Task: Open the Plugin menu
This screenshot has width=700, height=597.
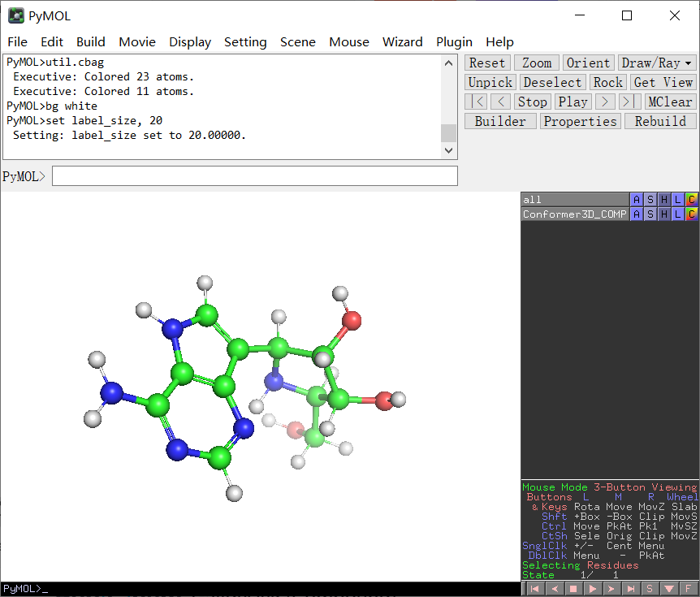Action: (454, 42)
